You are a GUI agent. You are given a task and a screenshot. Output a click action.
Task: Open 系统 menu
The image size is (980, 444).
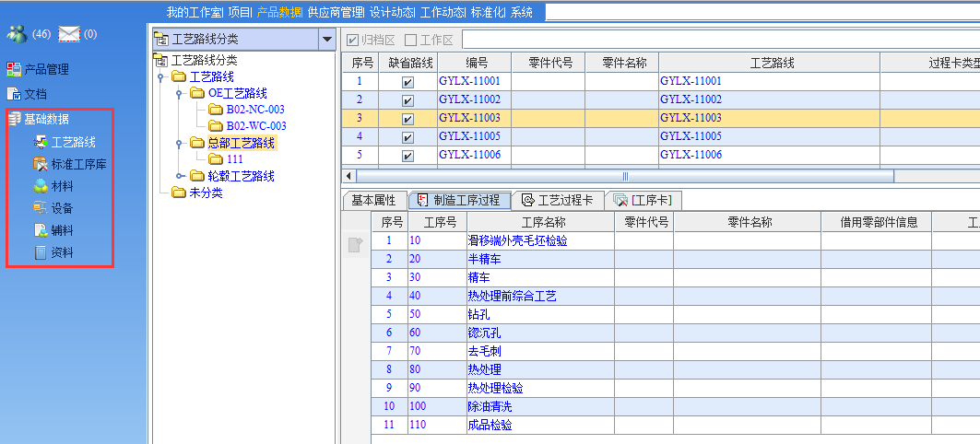(522, 12)
